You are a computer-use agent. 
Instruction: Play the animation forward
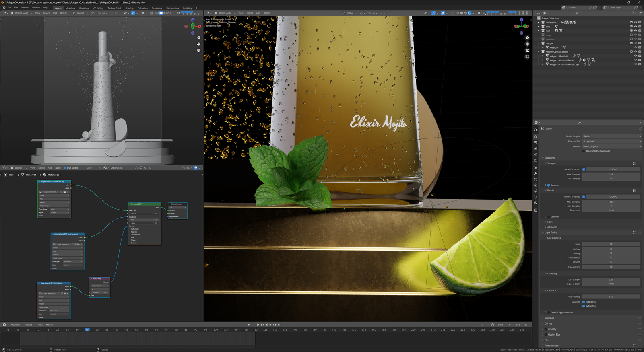[x=270, y=325]
